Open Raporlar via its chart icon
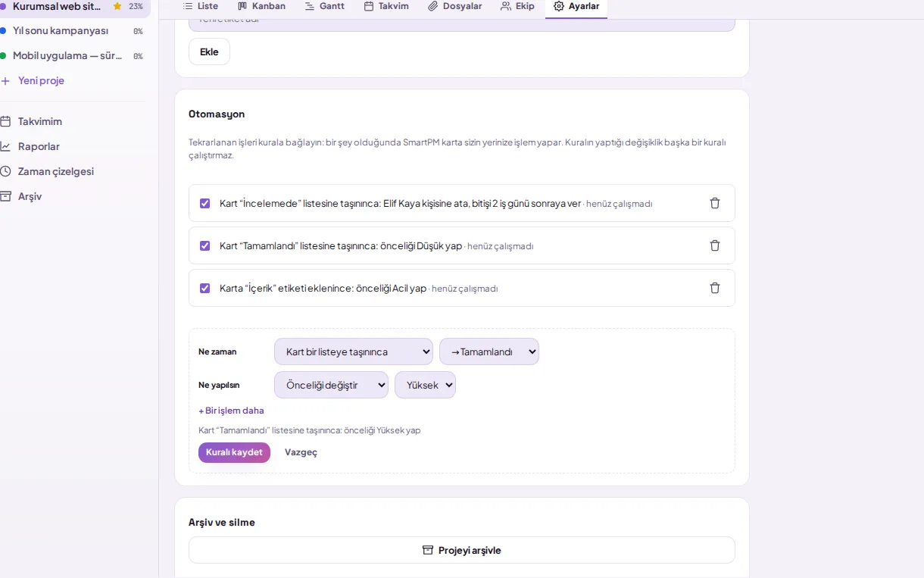Image resolution: width=924 pixels, height=578 pixels. coord(5,146)
